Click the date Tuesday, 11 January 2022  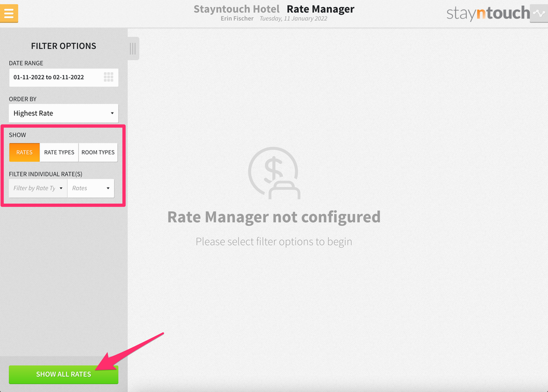[293, 18]
